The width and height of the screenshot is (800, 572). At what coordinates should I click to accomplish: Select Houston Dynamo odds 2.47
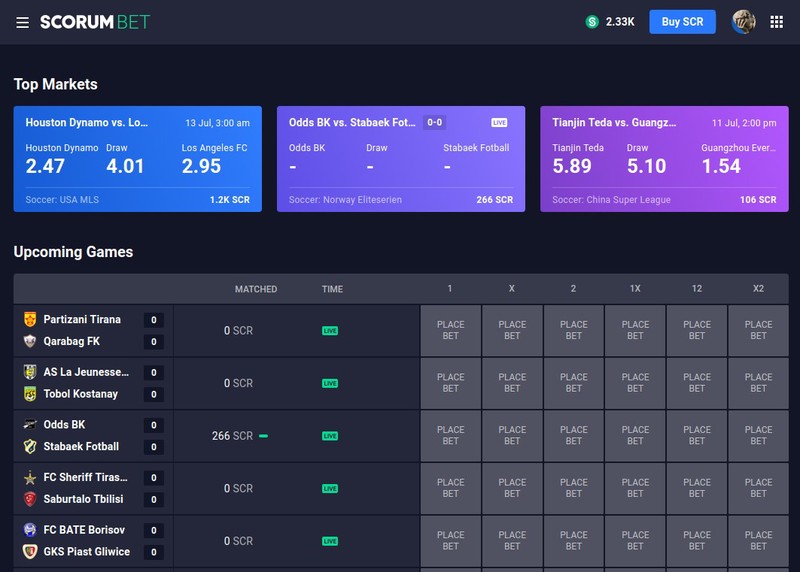(45, 166)
